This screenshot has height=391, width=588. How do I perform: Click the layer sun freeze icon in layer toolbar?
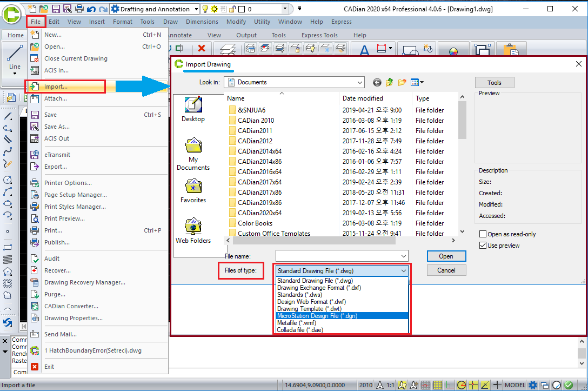click(214, 9)
